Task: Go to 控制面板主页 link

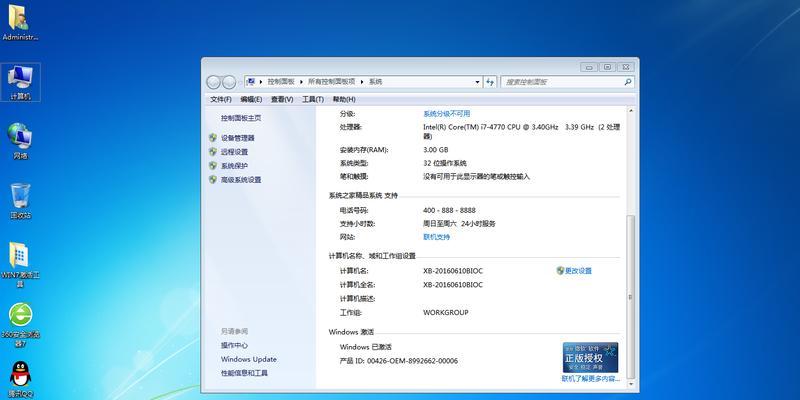Action: tap(241, 118)
